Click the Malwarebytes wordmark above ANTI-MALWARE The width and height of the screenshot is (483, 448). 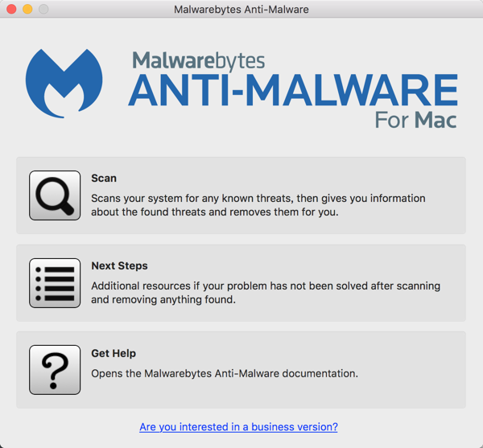pyautogui.click(x=198, y=60)
